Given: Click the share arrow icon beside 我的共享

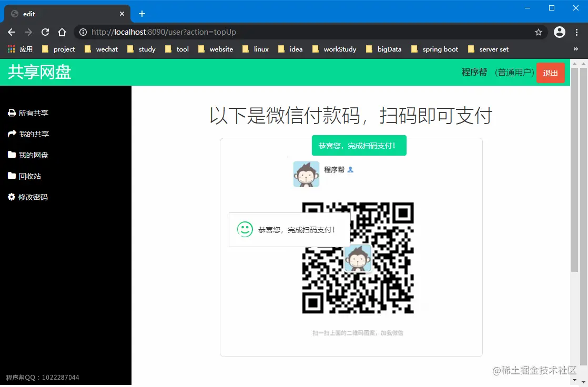Looking at the screenshot, I should coord(12,134).
